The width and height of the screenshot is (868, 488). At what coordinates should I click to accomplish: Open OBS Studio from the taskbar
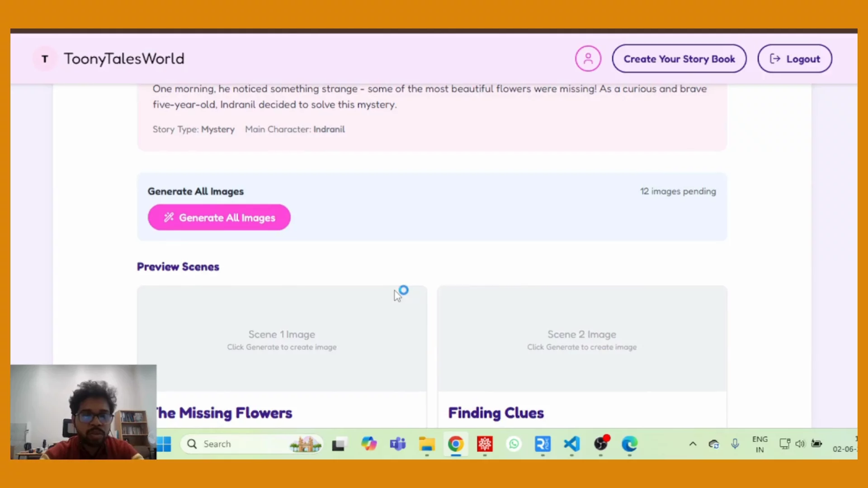pos(601,444)
